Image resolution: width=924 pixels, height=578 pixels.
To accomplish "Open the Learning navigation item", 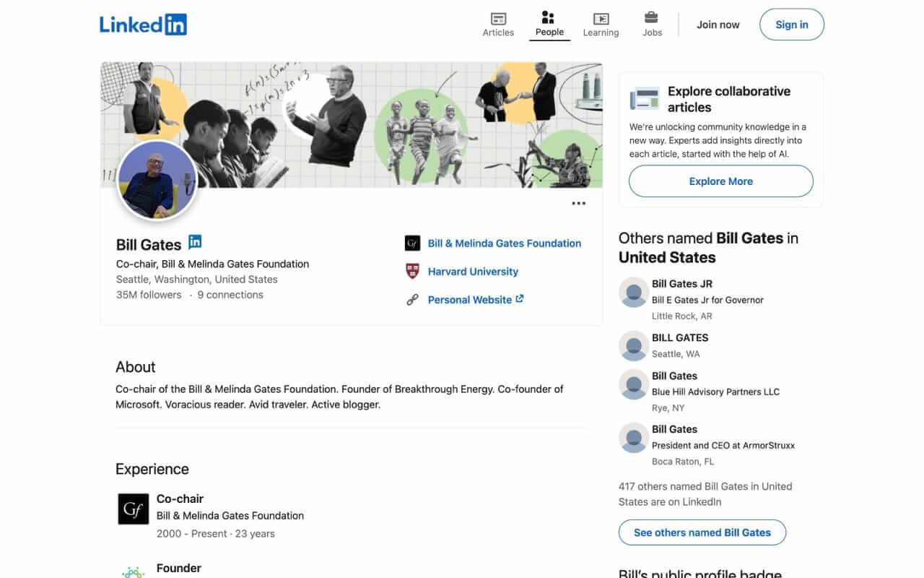I will click(x=601, y=25).
